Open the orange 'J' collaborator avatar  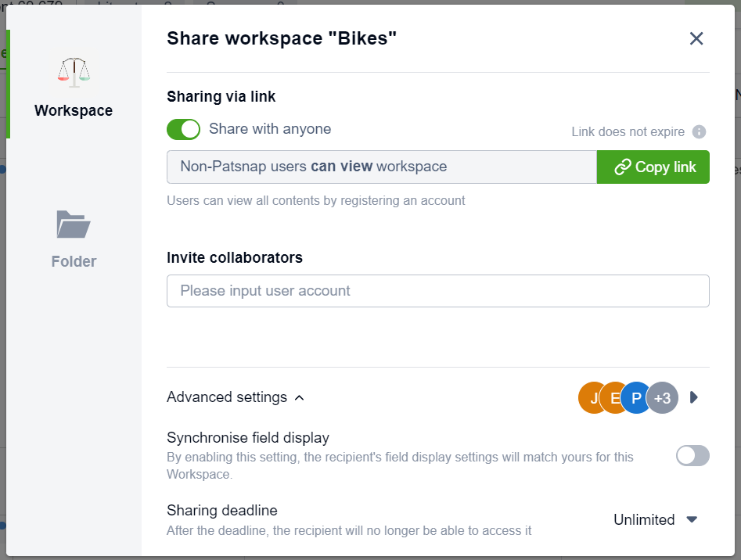592,397
